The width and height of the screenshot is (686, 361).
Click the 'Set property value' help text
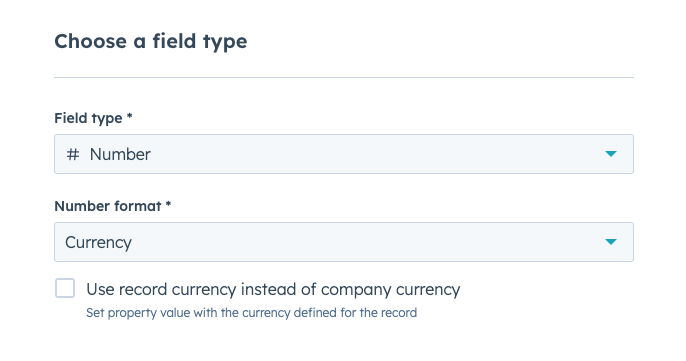[x=252, y=313]
